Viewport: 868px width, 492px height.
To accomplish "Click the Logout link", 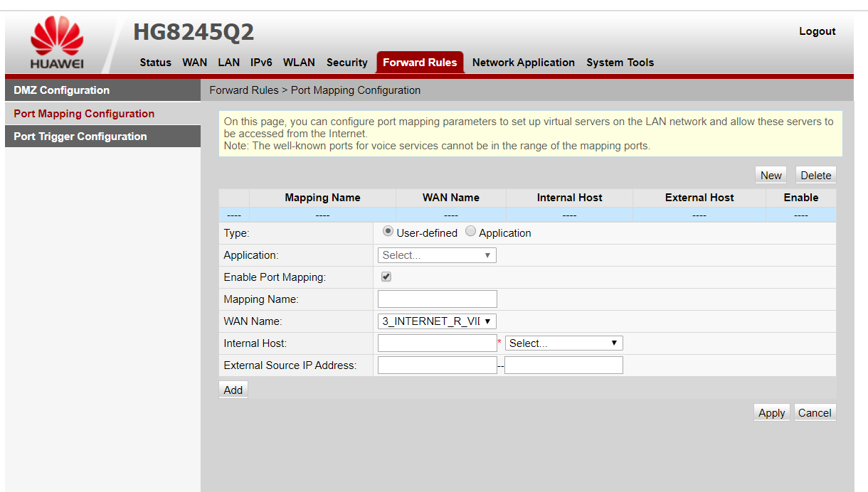I will pos(817,31).
